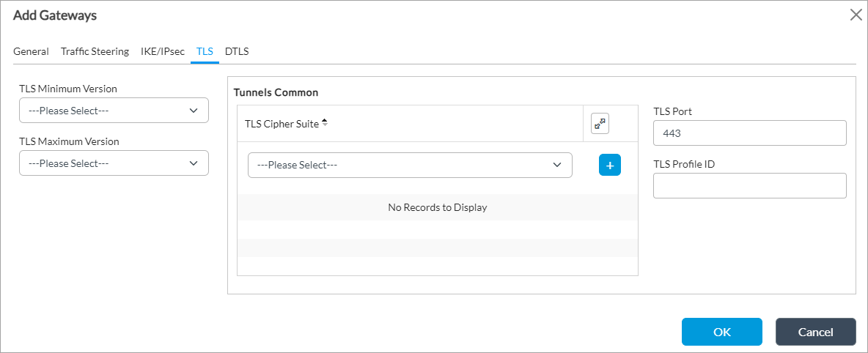Focus the TLS Port field
Viewport: 868px width, 353px height.
click(x=749, y=133)
